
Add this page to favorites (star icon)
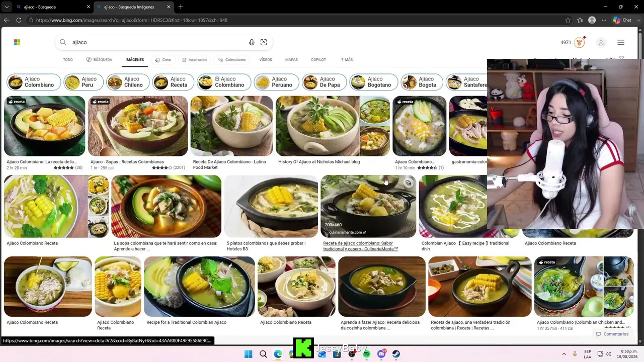[x=568, y=20]
